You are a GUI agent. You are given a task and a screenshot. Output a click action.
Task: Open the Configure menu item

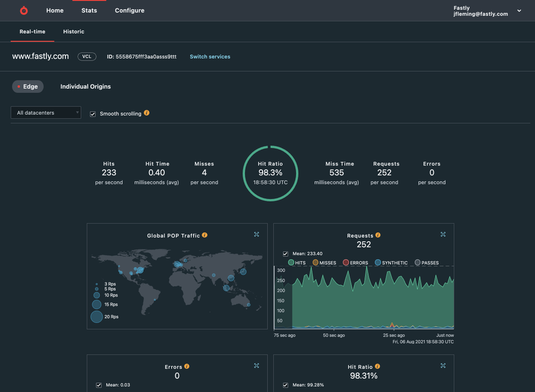tap(130, 11)
